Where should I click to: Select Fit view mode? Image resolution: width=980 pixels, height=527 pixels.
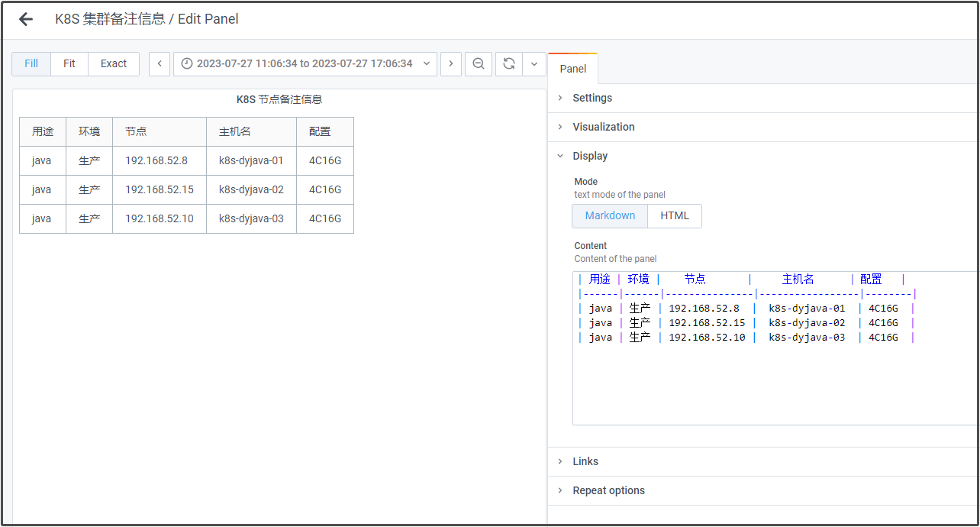(69, 64)
